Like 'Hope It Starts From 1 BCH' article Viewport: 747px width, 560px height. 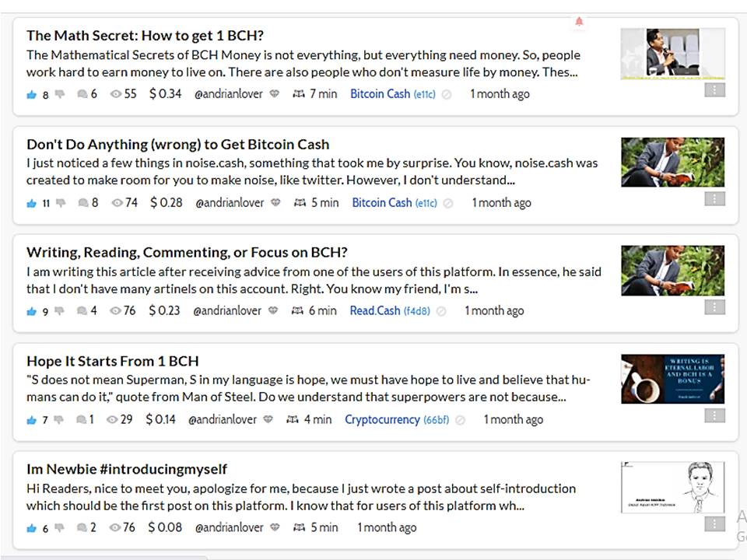[31, 420]
